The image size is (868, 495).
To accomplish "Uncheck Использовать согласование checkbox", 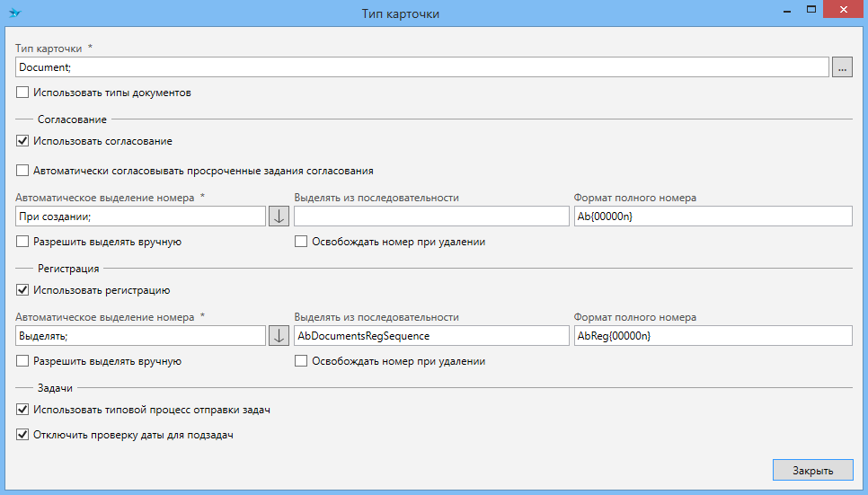I will pos(22,141).
